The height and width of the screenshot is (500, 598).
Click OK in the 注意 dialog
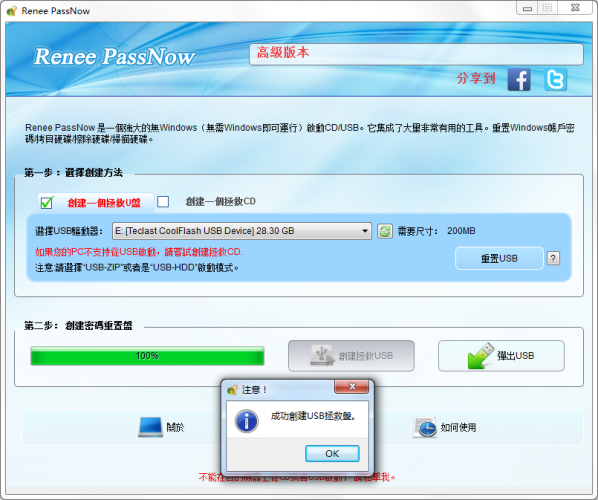[x=332, y=453]
